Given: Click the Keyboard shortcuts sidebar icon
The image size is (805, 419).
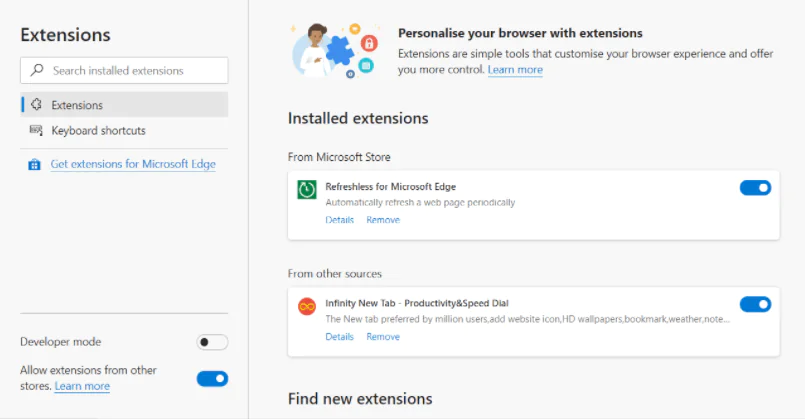Looking at the screenshot, I should tap(36, 131).
